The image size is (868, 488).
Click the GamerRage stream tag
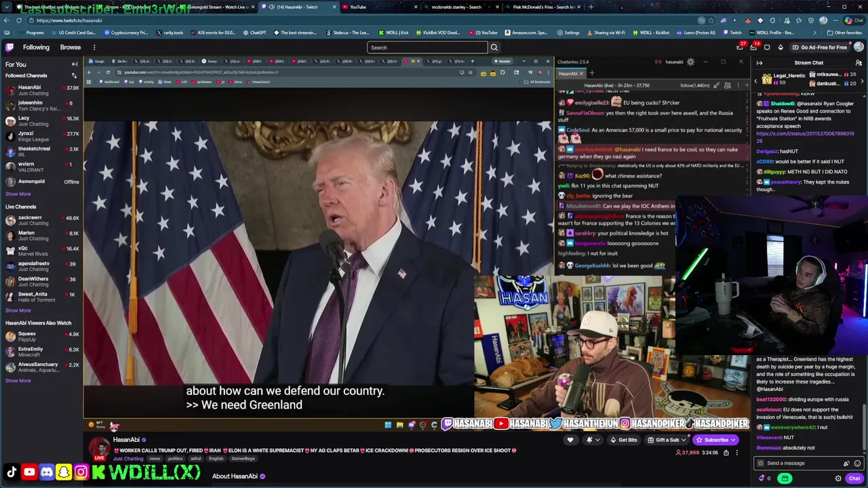(x=243, y=459)
